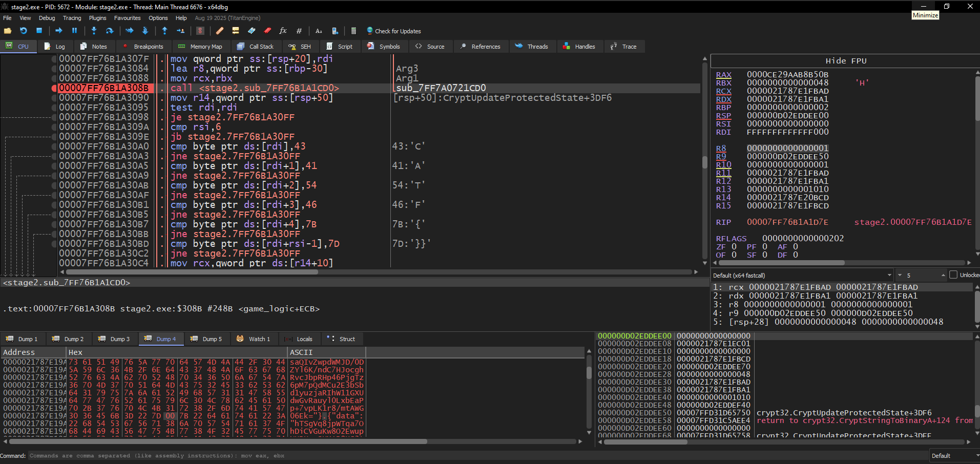The height and width of the screenshot is (464, 980).
Task: Step over using the curved arrow icon
Action: tap(110, 31)
